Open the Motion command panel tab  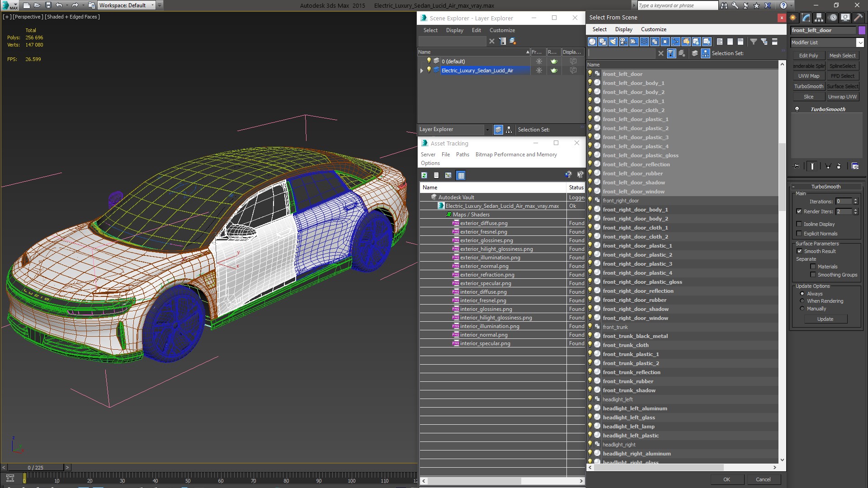832,18
